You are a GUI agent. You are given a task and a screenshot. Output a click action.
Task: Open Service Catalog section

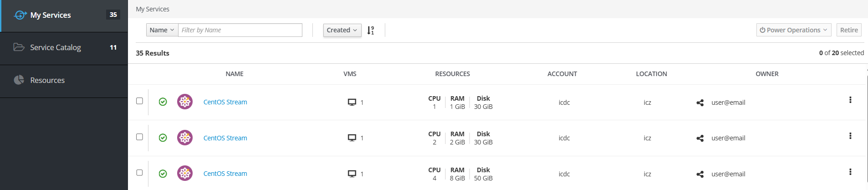[64, 48]
